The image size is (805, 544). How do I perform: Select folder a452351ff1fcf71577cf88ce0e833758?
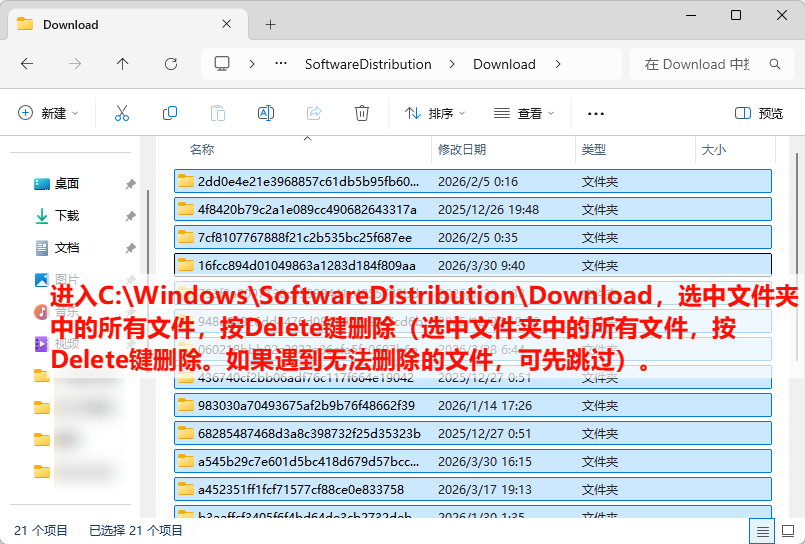point(473,490)
